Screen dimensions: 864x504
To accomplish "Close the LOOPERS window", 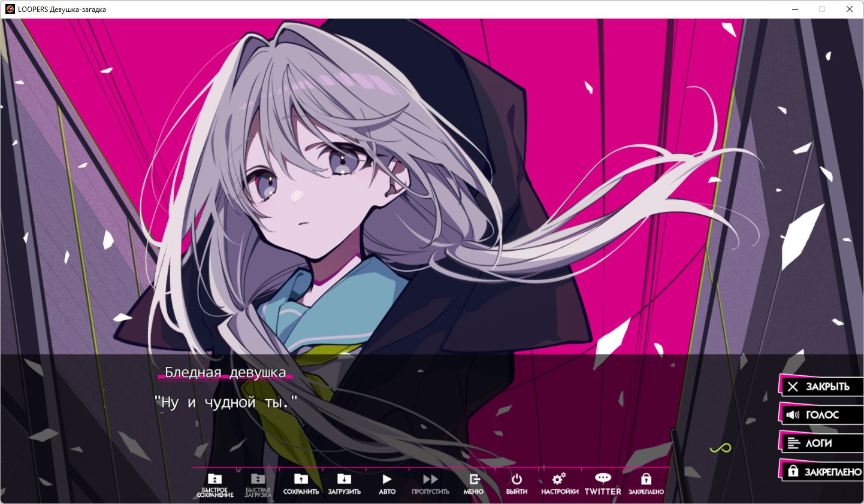I will (x=850, y=9).
